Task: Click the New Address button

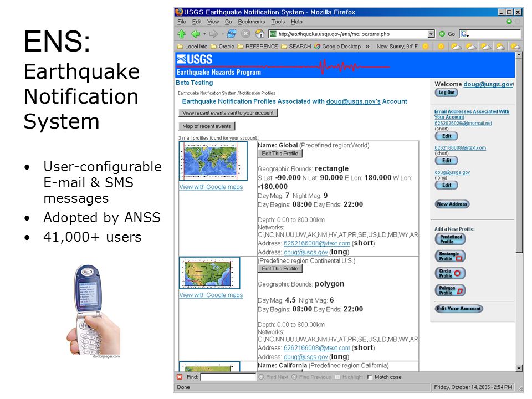Action: (x=452, y=204)
